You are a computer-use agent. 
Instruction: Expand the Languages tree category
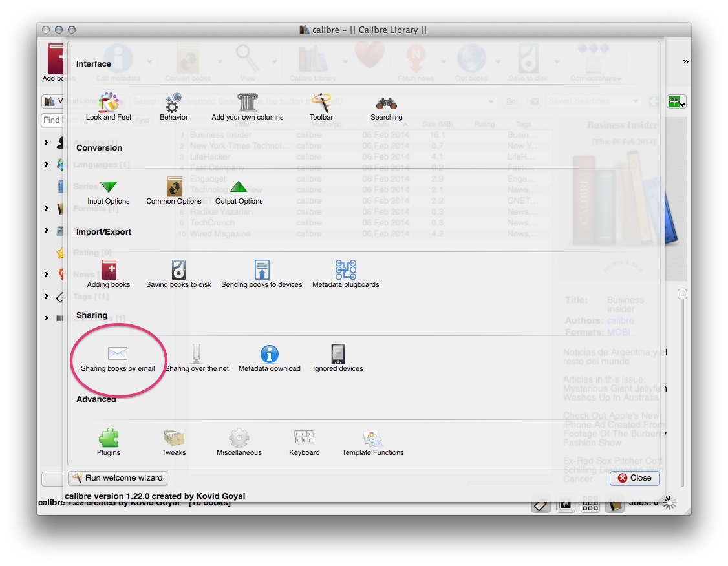pos(47,164)
